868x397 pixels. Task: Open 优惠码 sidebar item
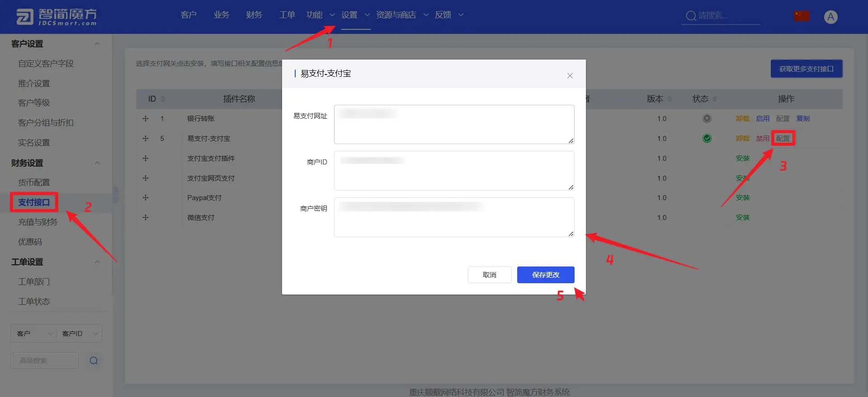30,242
